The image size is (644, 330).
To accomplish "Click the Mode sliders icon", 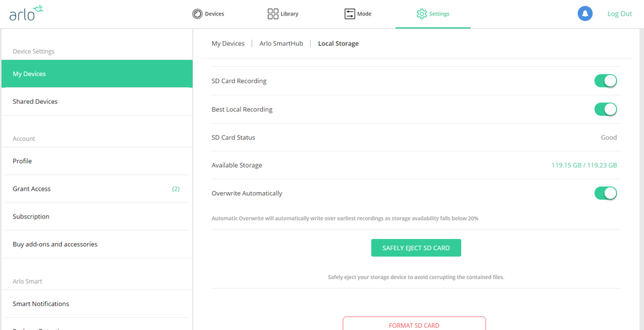I will pyautogui.click(x=349, y=14).
